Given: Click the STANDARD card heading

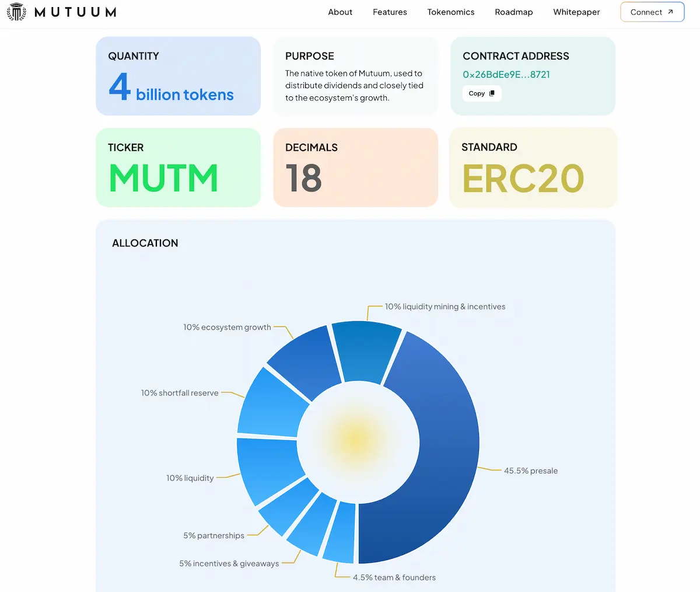Looking at the screenshot, I should [489, 147].
